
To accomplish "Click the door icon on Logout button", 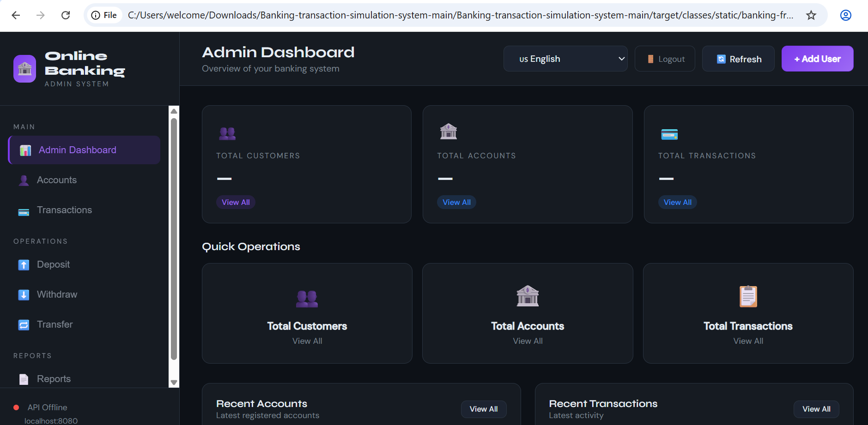I will (x=650, y=59).
